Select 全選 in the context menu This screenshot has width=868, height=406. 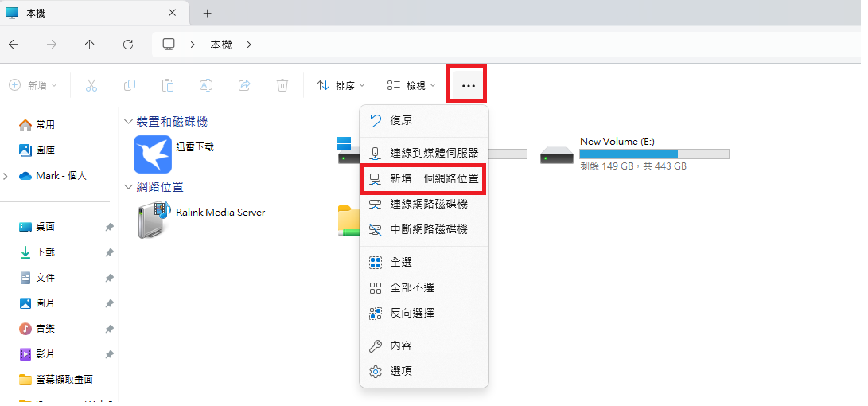tap(400, 262)
